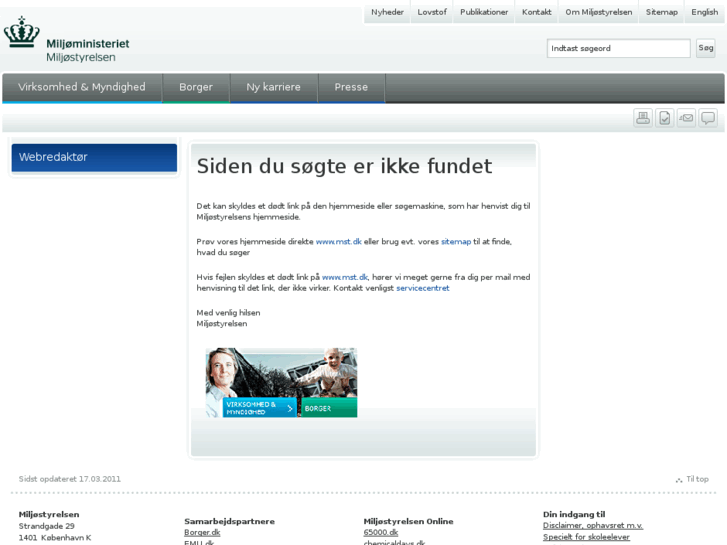This screenshot has height=545, width=727.
Task: Open Specielt for skoleelever link
Action: 586,537
